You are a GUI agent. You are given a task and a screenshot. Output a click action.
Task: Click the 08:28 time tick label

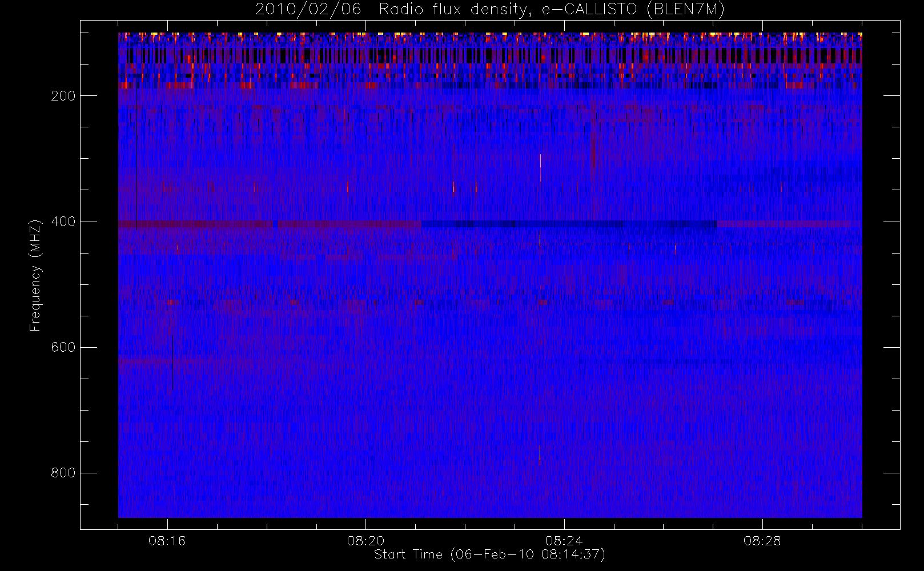coord(762,541)
